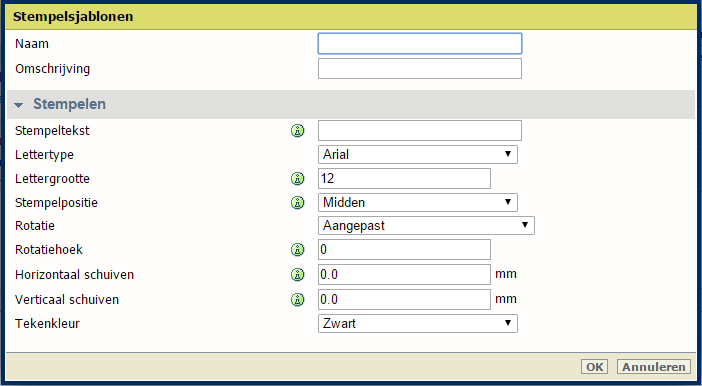Screen dimensions: 702x386
Task: Click the Verticaal schuiven info icon
Action: 297,300
